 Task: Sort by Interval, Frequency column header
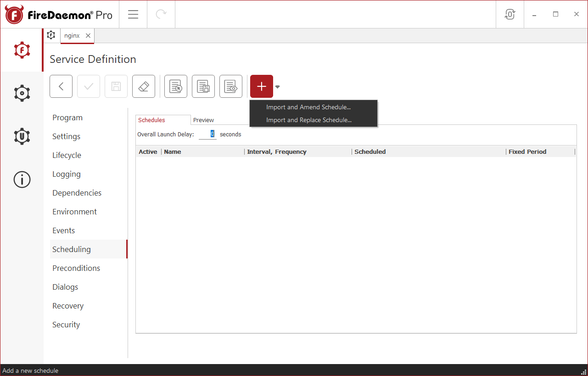(298, 152)
